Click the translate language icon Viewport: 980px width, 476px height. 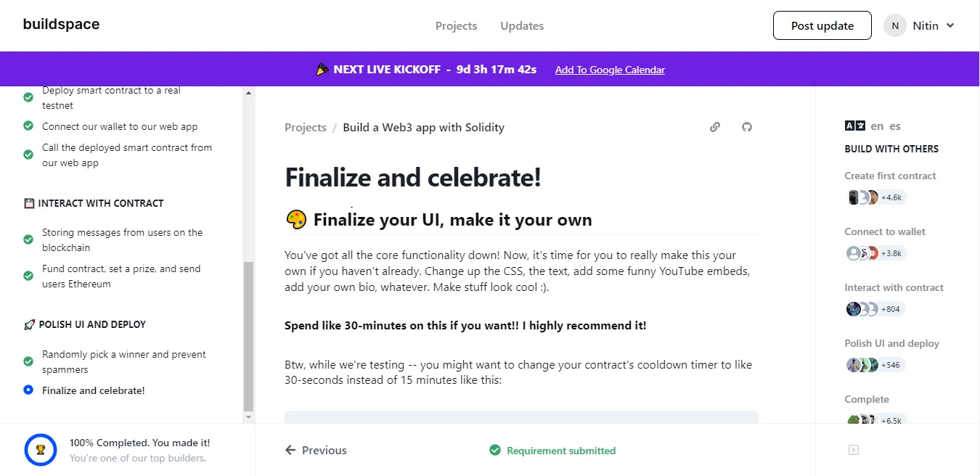point(854,126)
